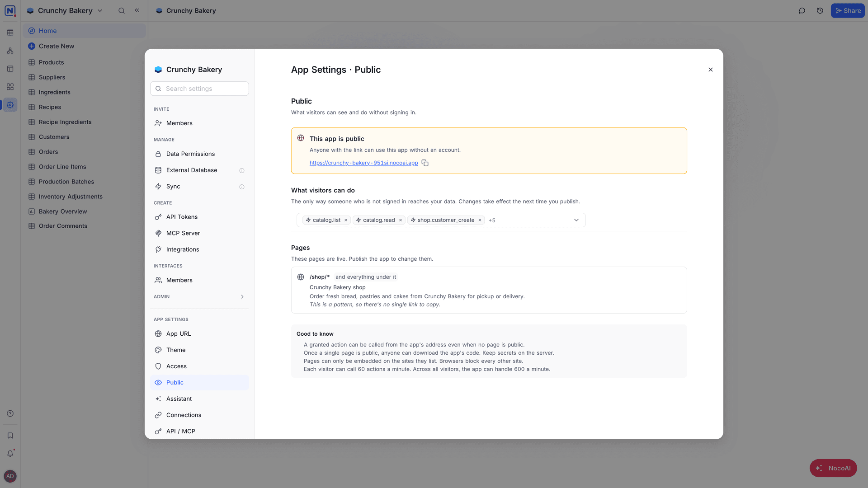Image resolution: width=868 pixels, height=488 pixels.
Task: Click the Share button
Action: point(848,10)
